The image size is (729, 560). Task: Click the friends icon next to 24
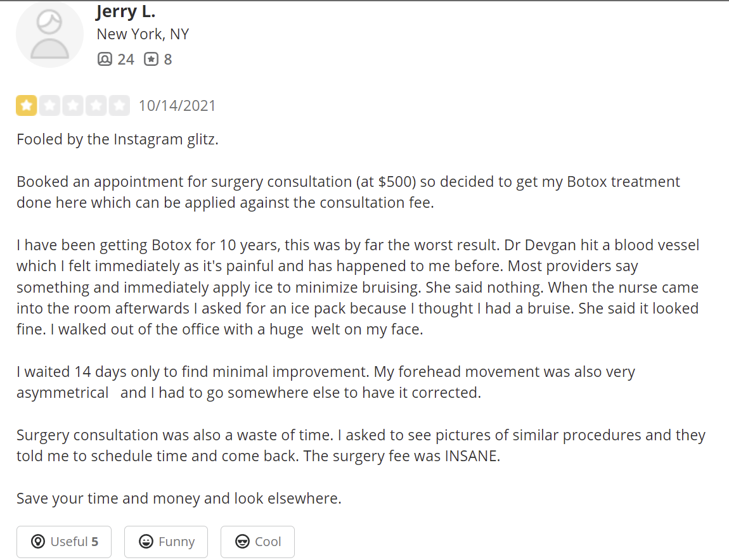[105, 59]
